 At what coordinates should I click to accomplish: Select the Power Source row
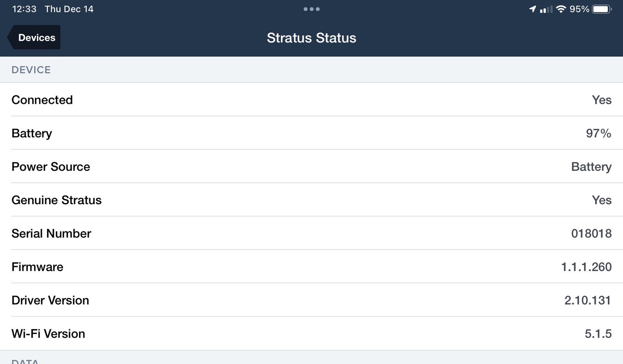(x=311, y=166)
